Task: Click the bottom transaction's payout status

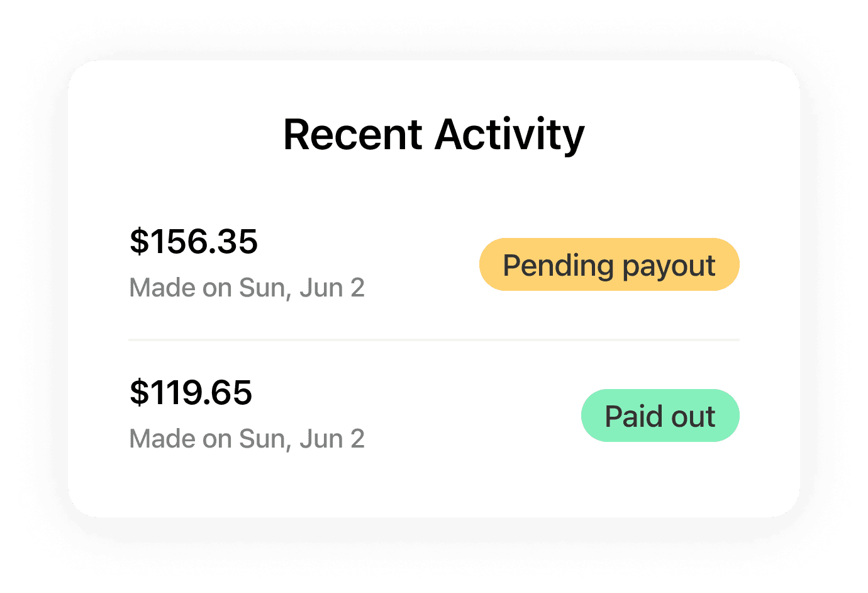Action: tap(660, 415)
